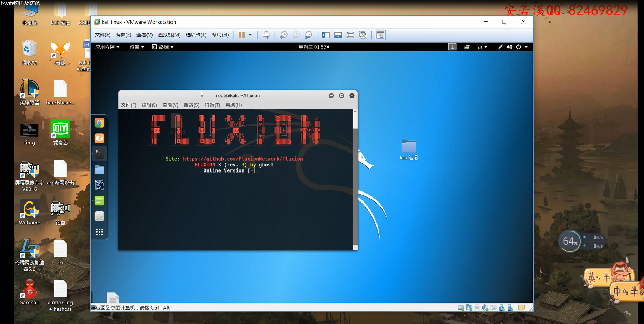This screenshot has height=324, width=644.
Task: Open the 虚拟机(M) menu in VMware
Action: (x=169, y=35)
